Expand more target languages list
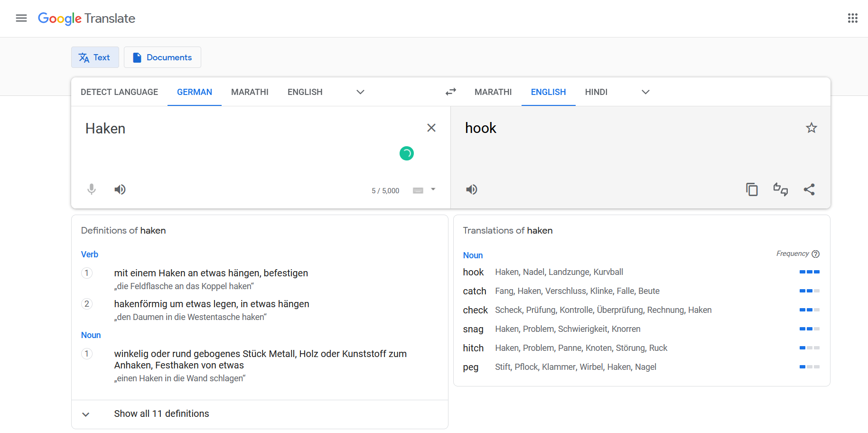 [645, 92]
